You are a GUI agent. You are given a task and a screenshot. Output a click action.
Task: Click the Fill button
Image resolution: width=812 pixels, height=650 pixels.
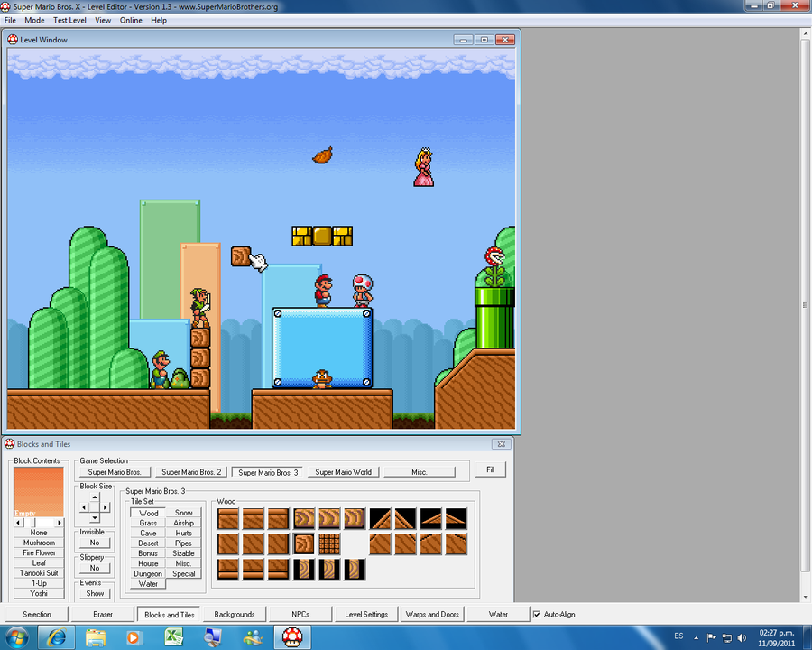coord(491,469)
